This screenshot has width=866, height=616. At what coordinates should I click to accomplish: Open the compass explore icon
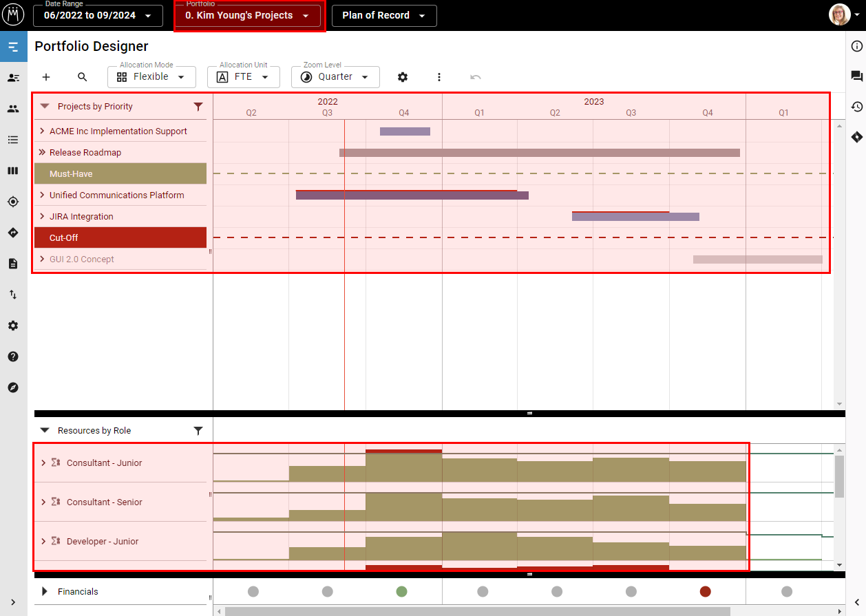[x=13, y=387]
